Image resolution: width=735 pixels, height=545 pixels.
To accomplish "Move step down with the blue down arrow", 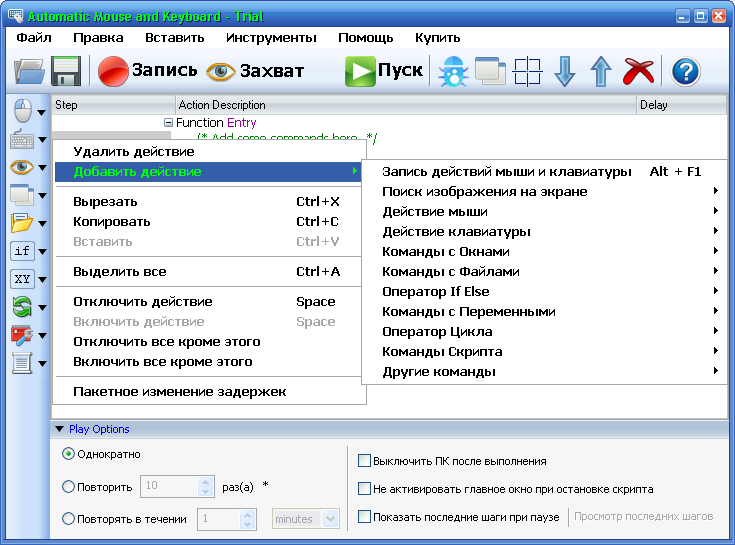I will point(564,71).
